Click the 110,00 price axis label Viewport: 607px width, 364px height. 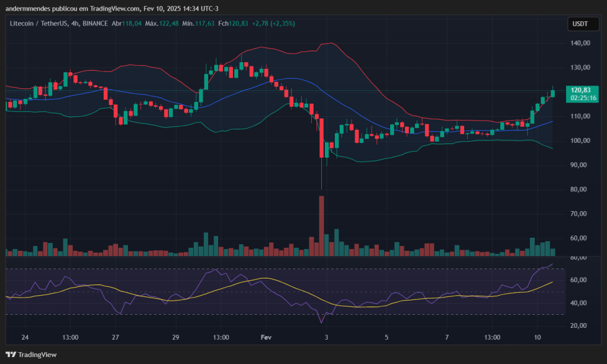point(580,116)
